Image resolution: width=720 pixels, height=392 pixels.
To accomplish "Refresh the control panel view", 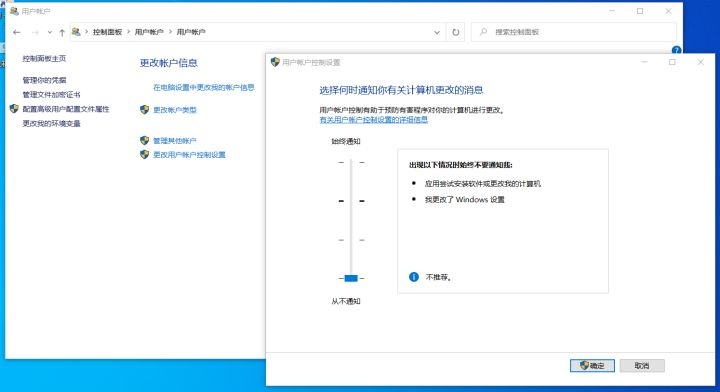I will pos(456,32).
